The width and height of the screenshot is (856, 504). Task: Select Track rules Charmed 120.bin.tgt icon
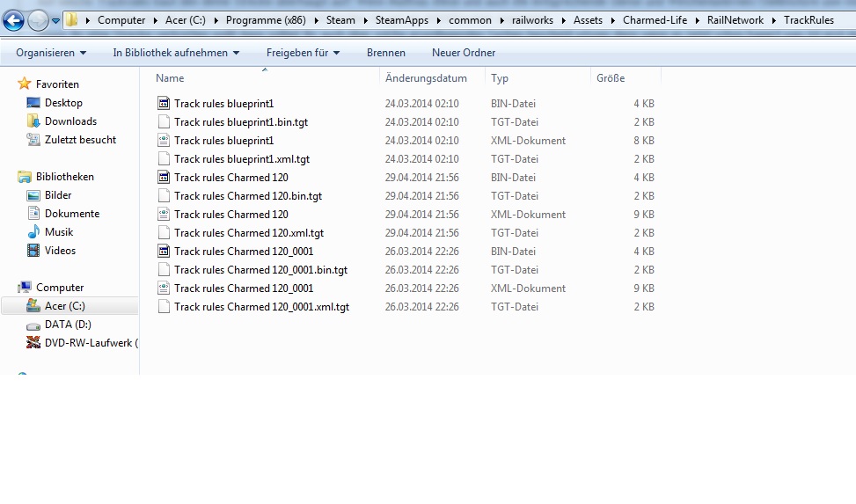pos(164,195)
